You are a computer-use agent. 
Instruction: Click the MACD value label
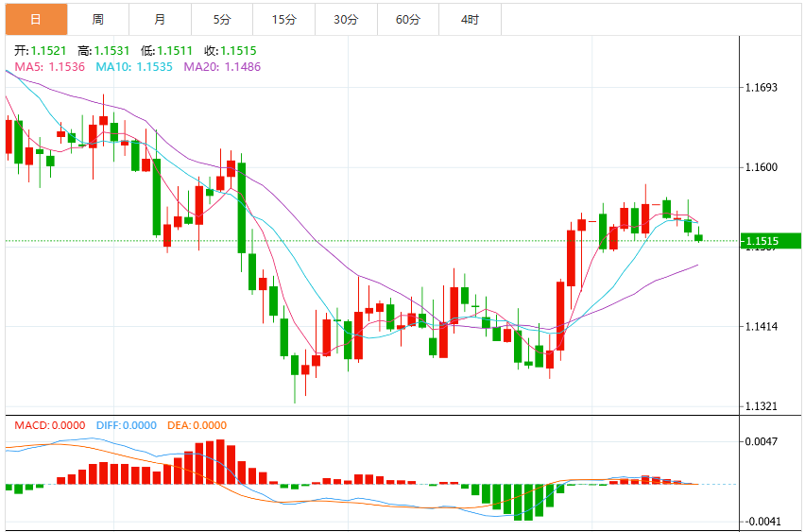50,425
